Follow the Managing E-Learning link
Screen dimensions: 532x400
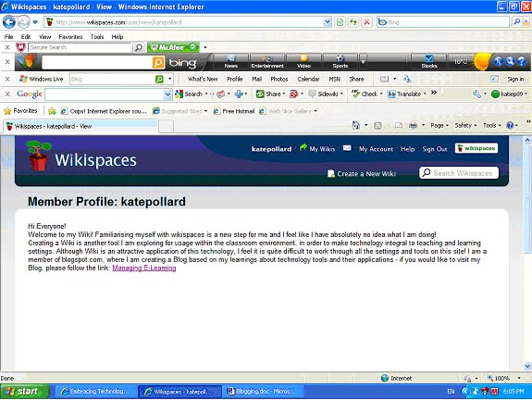click(143, 268)
